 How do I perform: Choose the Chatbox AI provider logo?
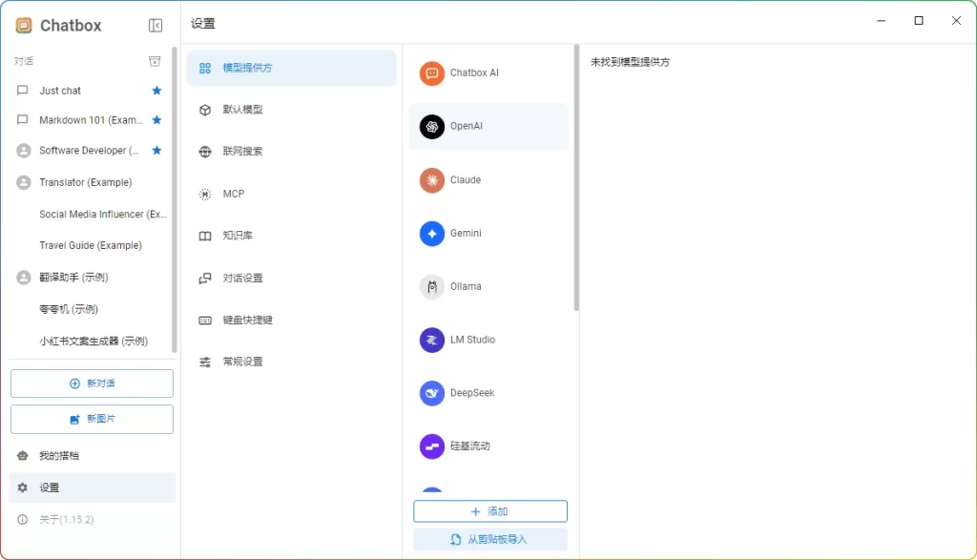[x=432, y=73]
